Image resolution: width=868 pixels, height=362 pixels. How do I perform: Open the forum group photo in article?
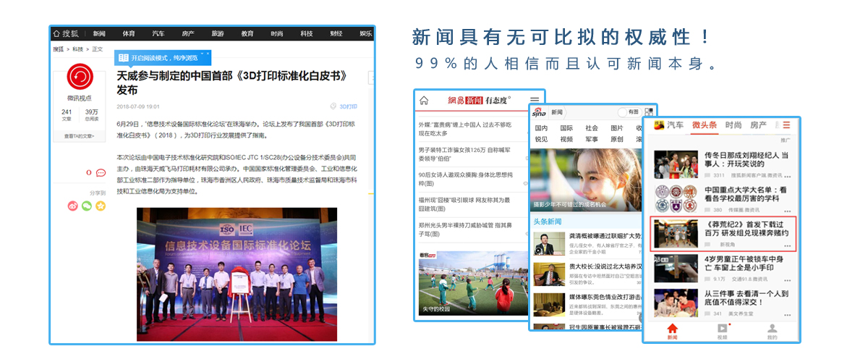click(x=237, y=274)
